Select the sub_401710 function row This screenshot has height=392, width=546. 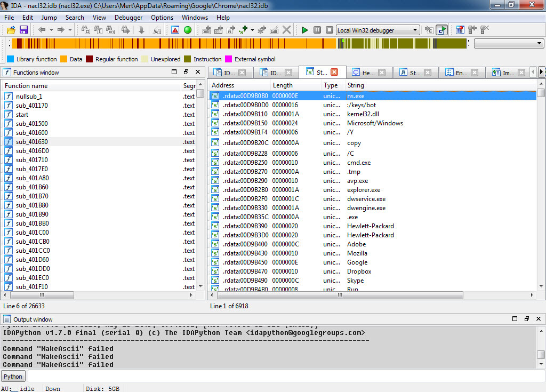coord(99,160)
